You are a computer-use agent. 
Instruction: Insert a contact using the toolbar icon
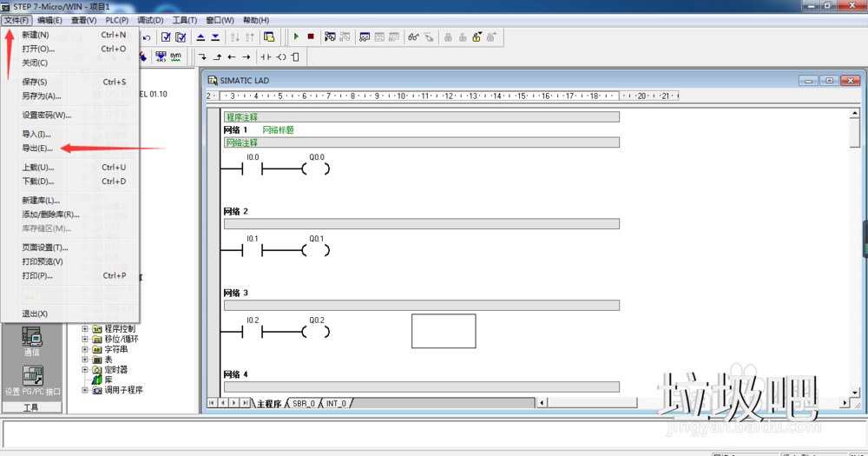[x=266, y=56]
